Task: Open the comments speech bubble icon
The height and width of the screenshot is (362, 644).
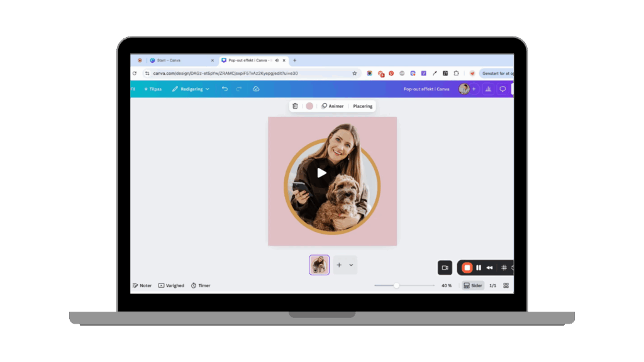Action: (x=502, y=89)
